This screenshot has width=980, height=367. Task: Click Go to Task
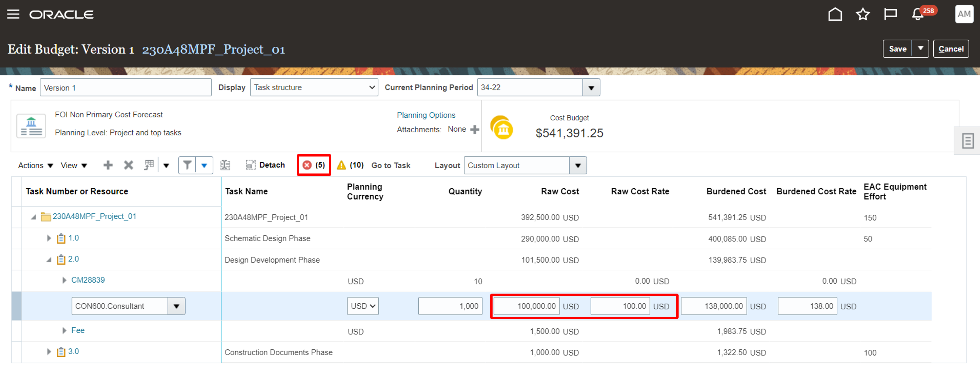point(391,166)
